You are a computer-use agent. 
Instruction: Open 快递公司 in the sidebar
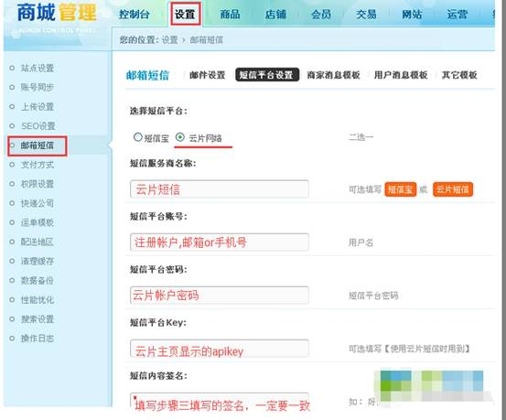38,203
